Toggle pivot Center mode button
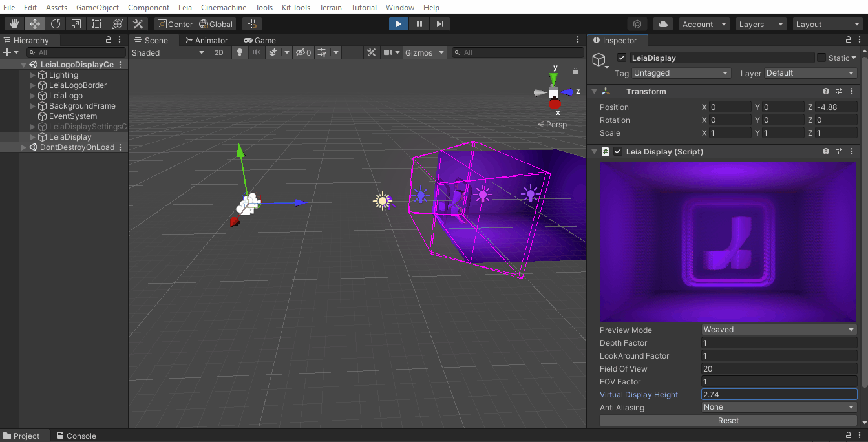This screenshot has height=442, width=868. (175, 24)
